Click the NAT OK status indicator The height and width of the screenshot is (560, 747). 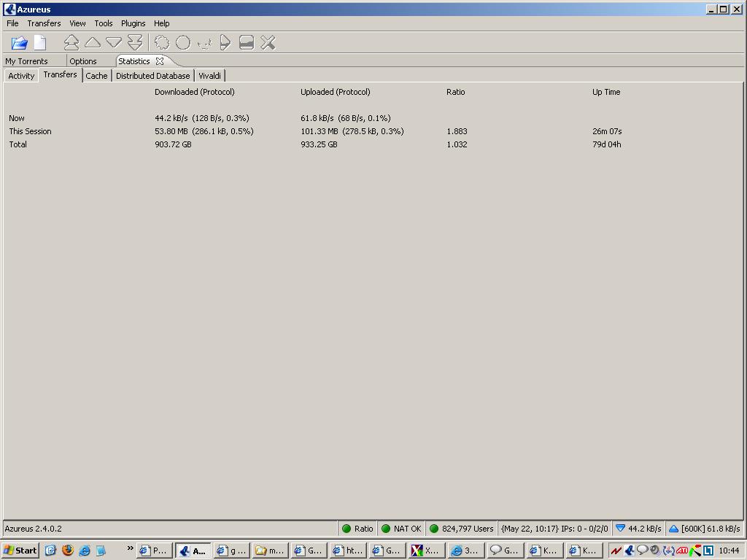pyautogui.click(x=401, y=529)
